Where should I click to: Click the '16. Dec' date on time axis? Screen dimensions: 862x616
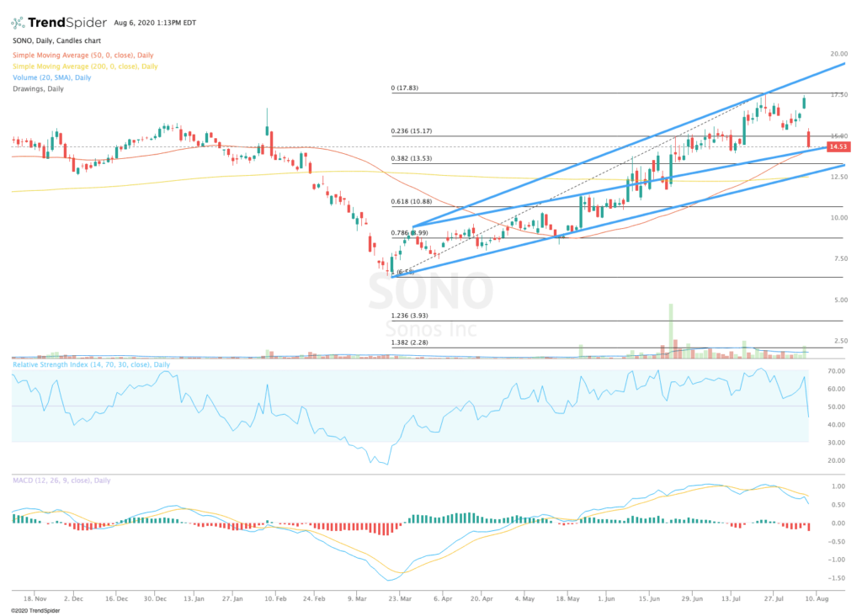click(116, 598)
